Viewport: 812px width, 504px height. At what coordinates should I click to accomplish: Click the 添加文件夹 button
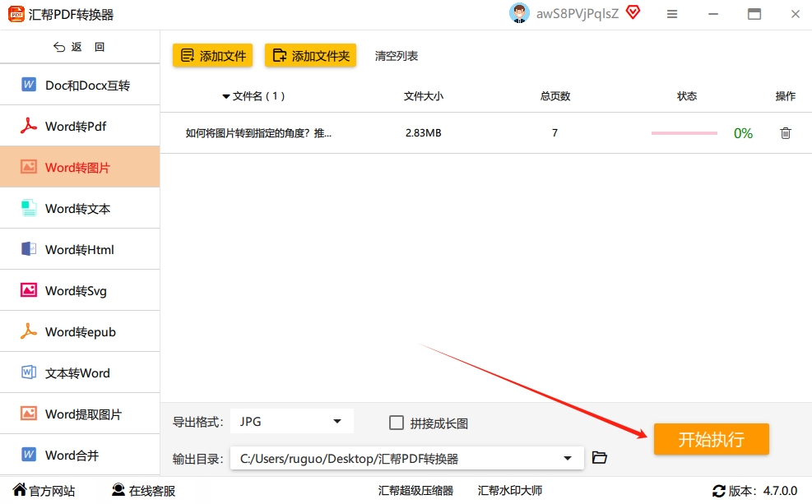pos(311,55)
